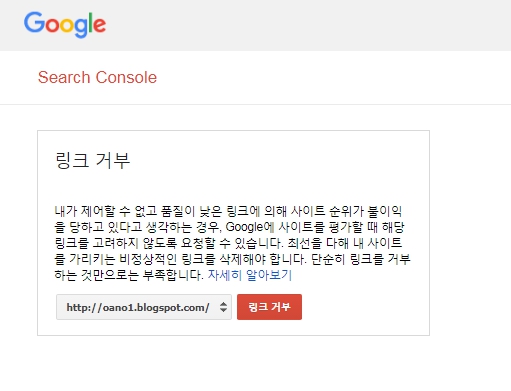This screenshot has height=391, width=511.
Task: Click the red 링크 거부 button
Action: coord(269,307)
